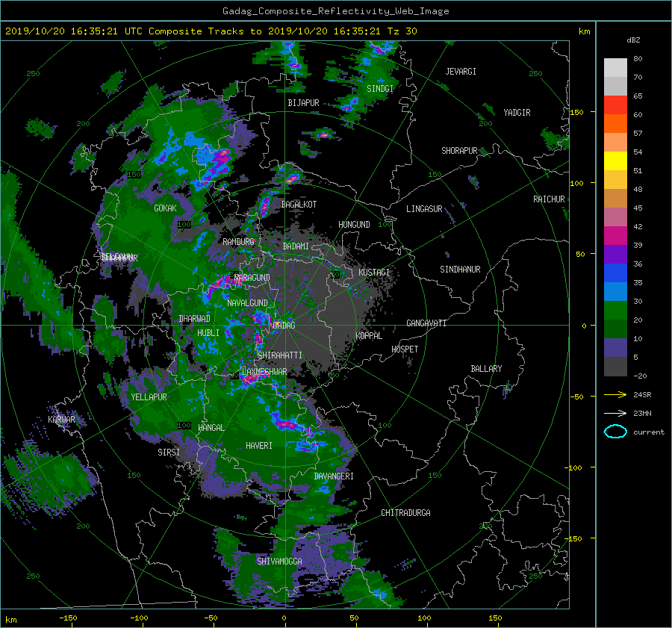The height and width of the screenshot is (628, 672).
Task: Click the gray -20 dBZ color swatch
Action: pos(615,366)
